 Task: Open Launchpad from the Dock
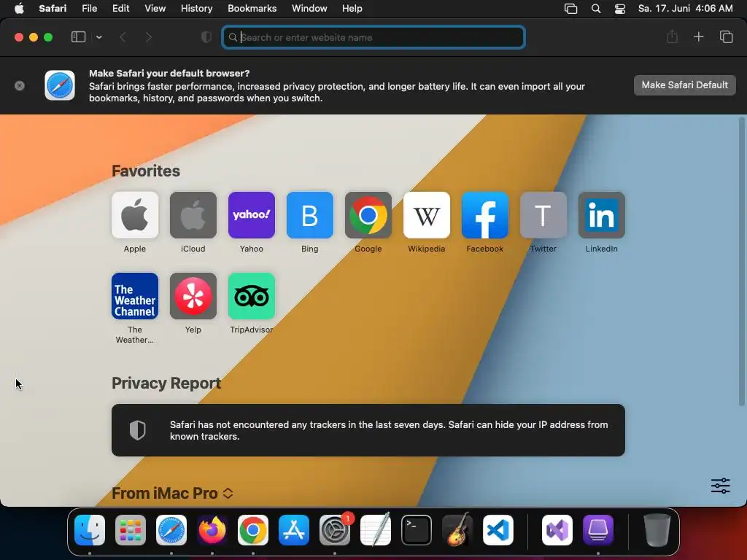pyautogui.click(x=131, y=530)
